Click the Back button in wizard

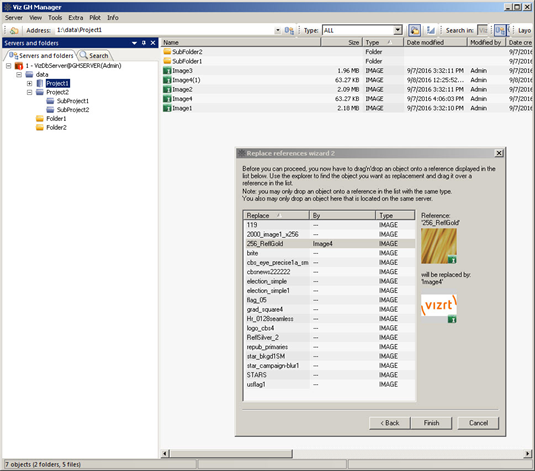[x=390, y=423]
